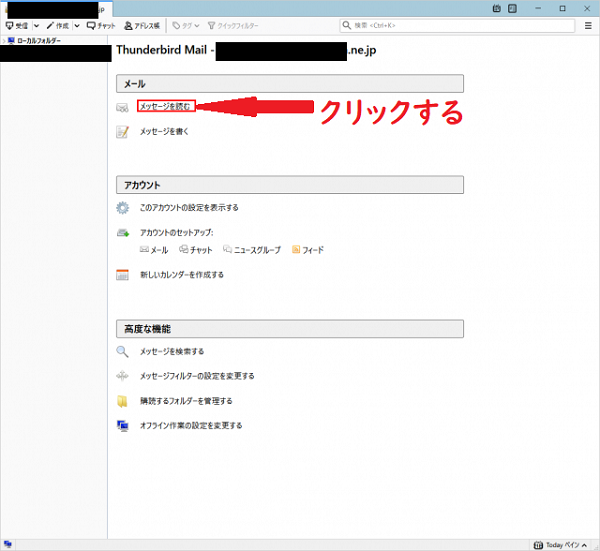This screenshot has width=600, height=551.
Task: Click the Get Messages (受信) toolbar button
Action: 16,26
